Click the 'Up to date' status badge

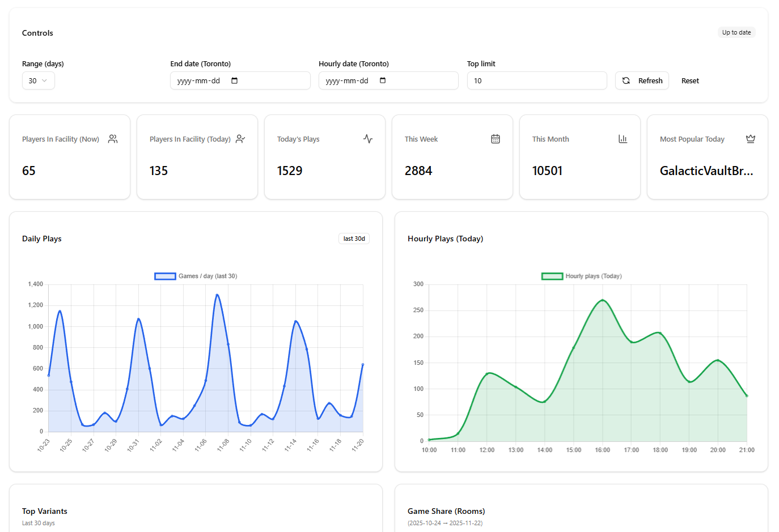[x=736, y=32]
